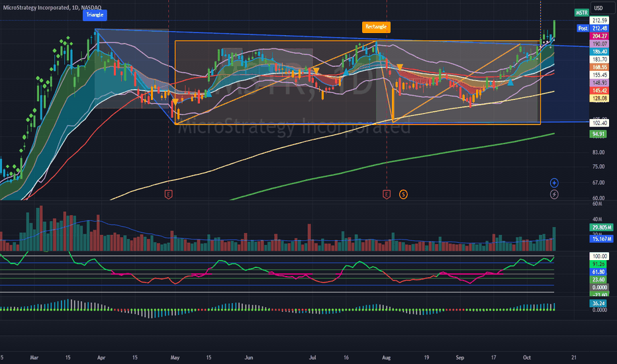Click the May date on time axis

[175, 357]
